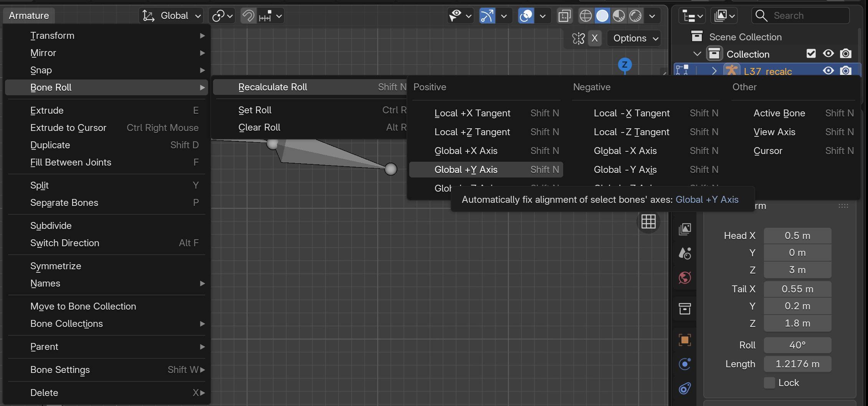Switch to rendered shading mode
Viewport: 868px width, 406px height.
pos(635,16)
